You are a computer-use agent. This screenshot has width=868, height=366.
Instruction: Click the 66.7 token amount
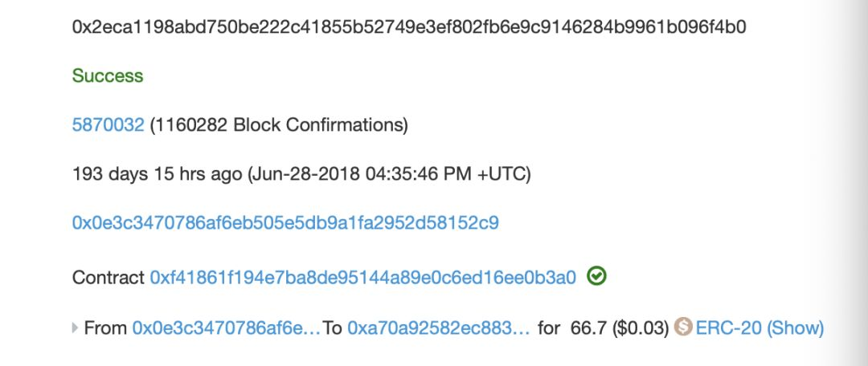pyautogui.click(x=589, y=328)
